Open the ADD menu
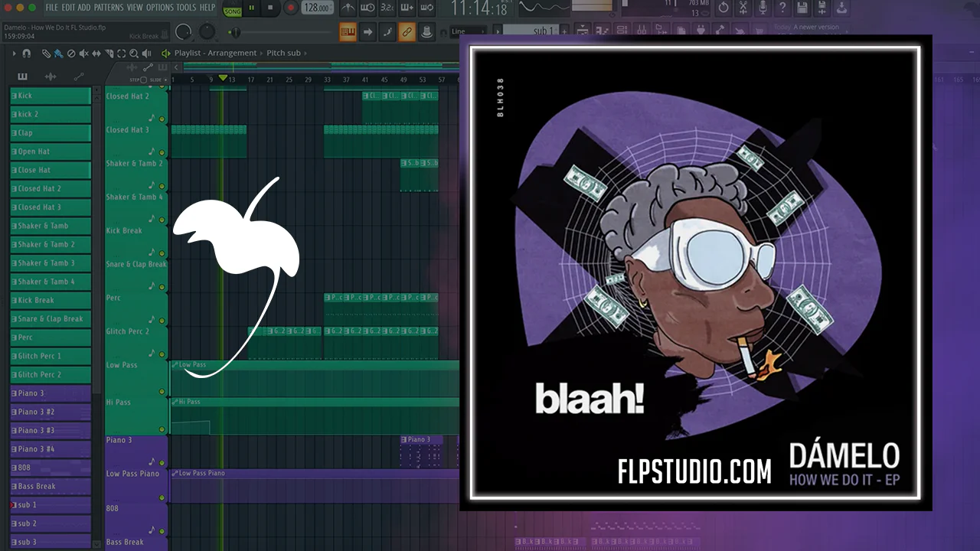The height and width of the screenshot is (551, 980). (x=84, y=8)
